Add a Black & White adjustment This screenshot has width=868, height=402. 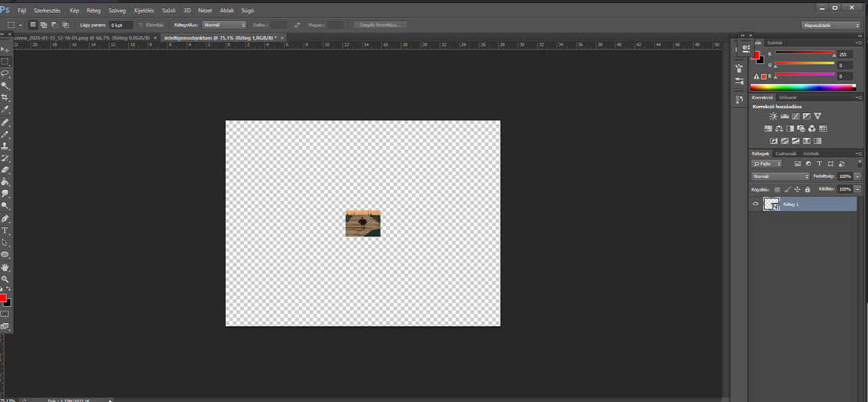point(790,128)
